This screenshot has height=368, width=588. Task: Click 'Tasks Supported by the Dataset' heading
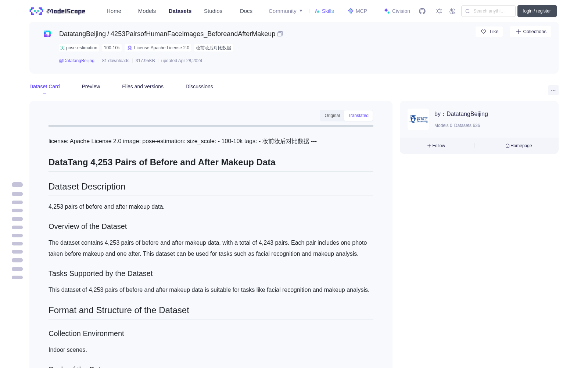[100, 273]
